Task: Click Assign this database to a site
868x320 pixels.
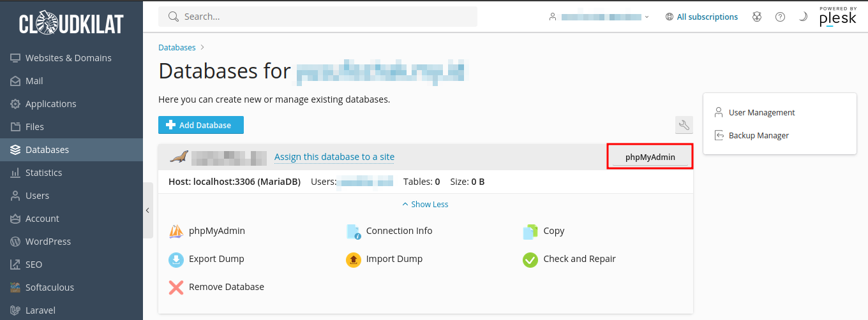Action: (334, 157)
